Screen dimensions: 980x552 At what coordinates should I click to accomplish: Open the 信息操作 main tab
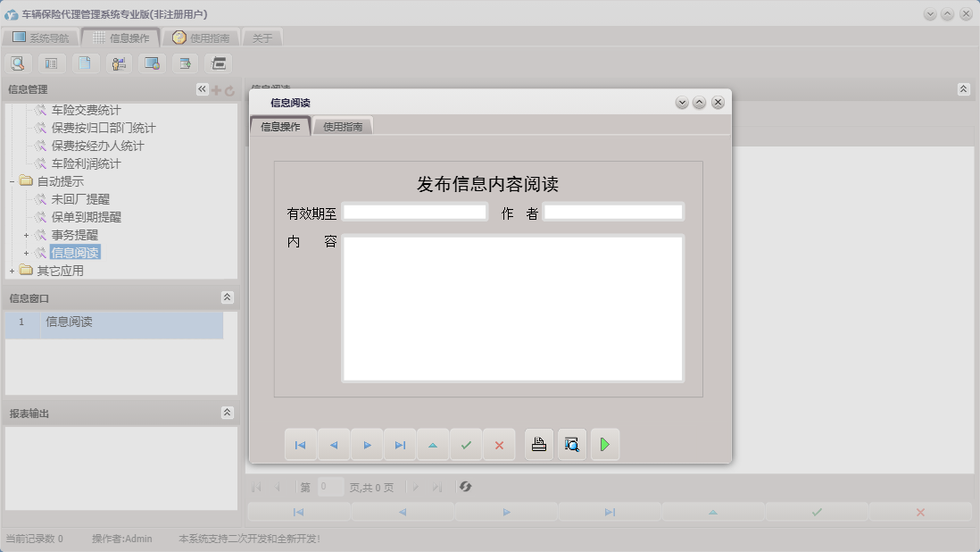pyautogui.click(x=121, y=38)
